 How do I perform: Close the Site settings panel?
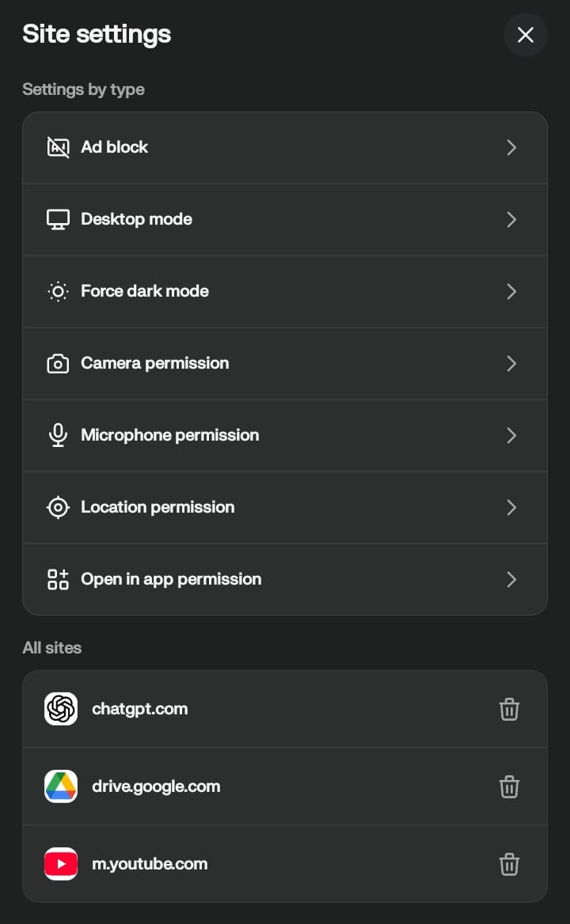[x=525, y=35]
